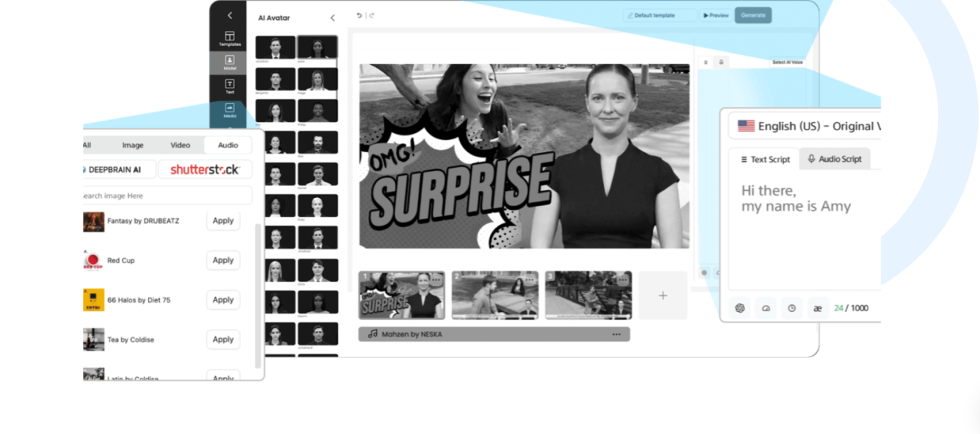Click the Red Cup cover art
The width and height of the screenshot is (980, 434).
[x=94, y=261]
